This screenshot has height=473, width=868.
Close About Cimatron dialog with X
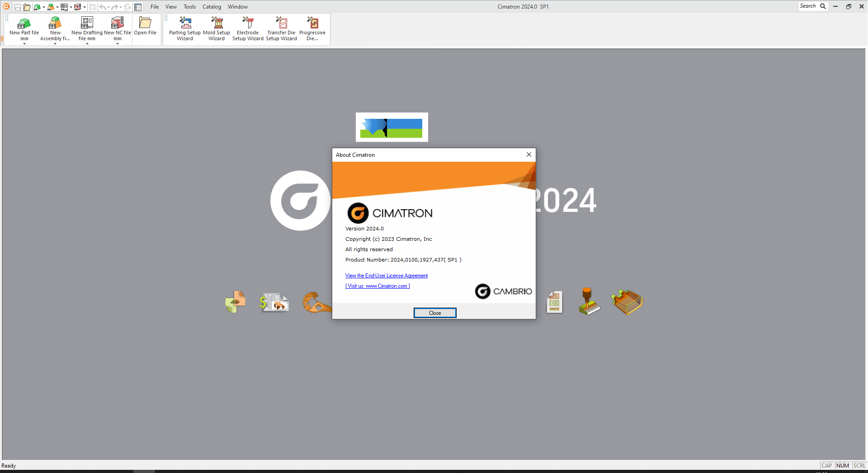tap(529, 155)
